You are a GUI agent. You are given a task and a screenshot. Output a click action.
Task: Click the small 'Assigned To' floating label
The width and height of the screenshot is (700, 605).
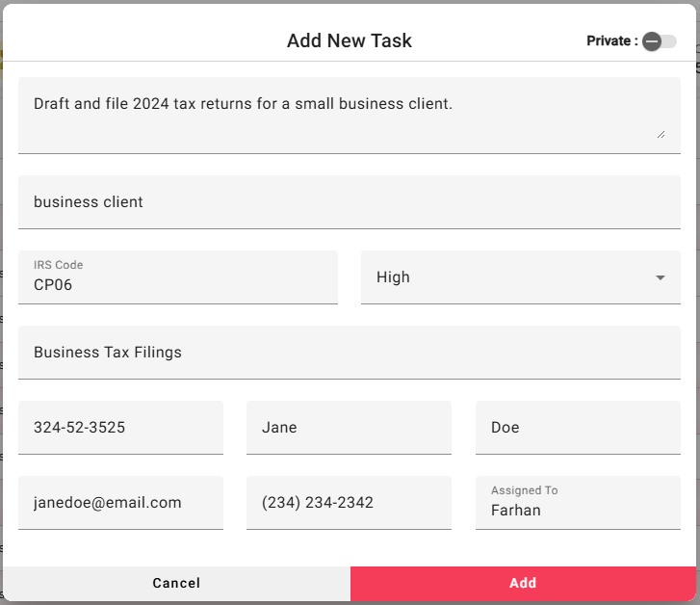[x=524, y=490]
